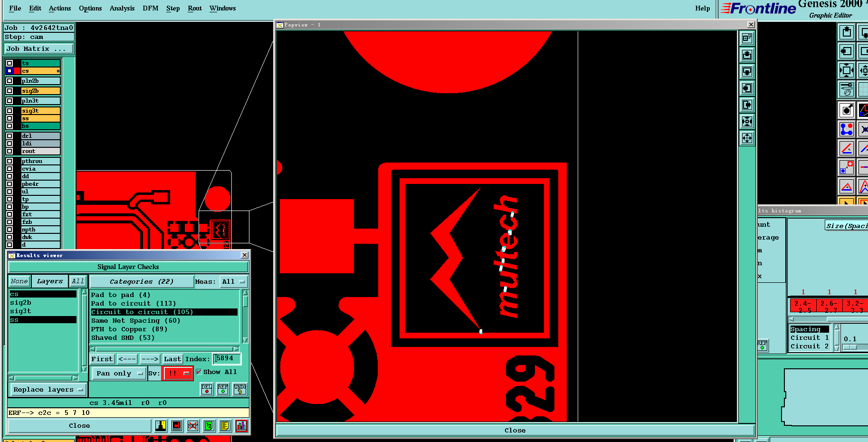Click the First result button
Screen dimensions: 868x442
102,359
